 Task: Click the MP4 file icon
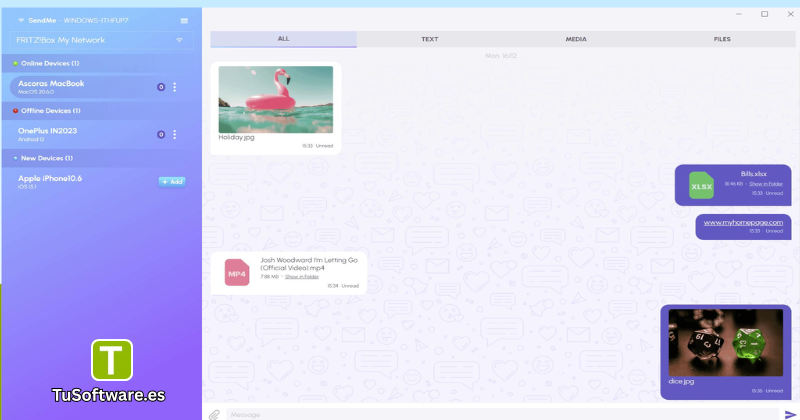point(237,273)
